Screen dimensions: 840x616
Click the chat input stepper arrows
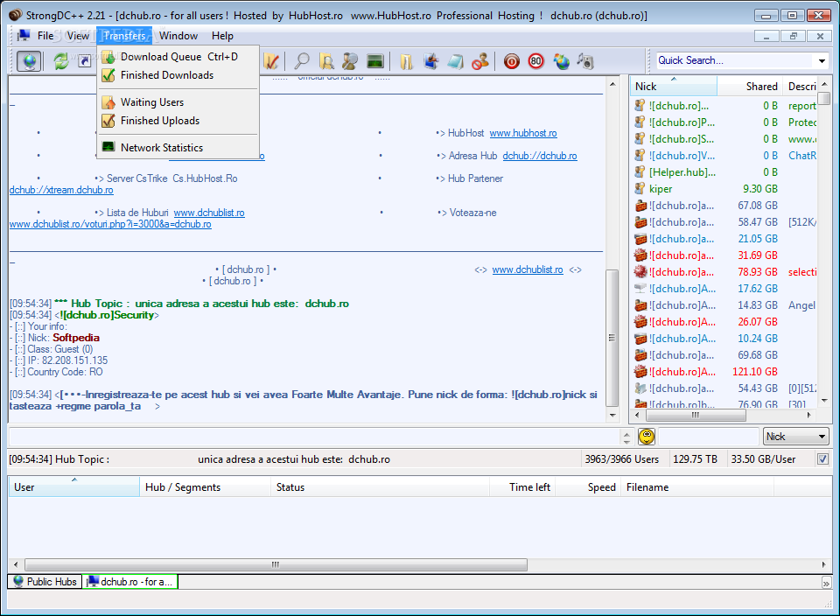click(x=626, y=437)
